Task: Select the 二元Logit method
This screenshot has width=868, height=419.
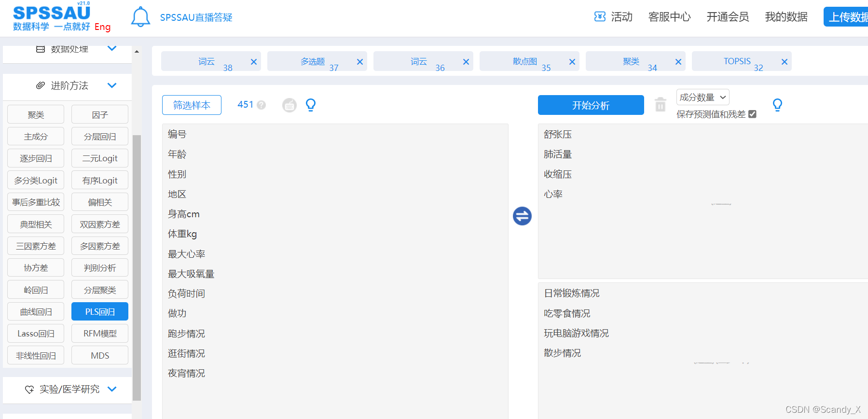Action: point(100,158)
